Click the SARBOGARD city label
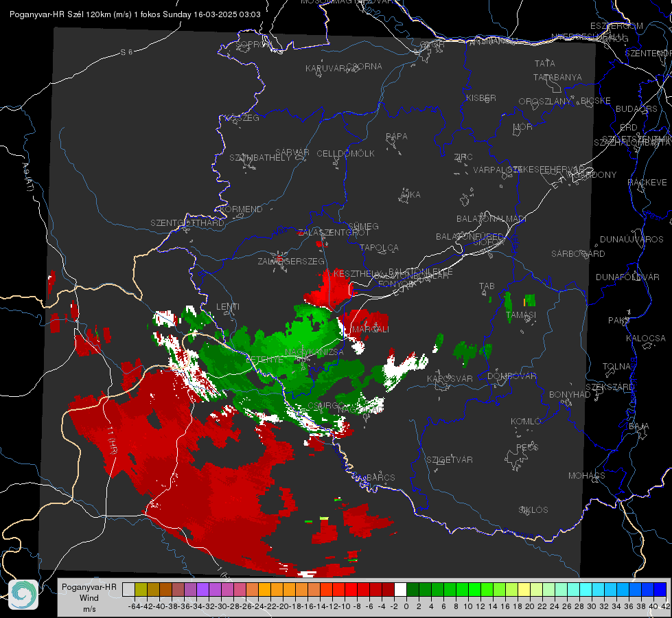 [578, 254]
